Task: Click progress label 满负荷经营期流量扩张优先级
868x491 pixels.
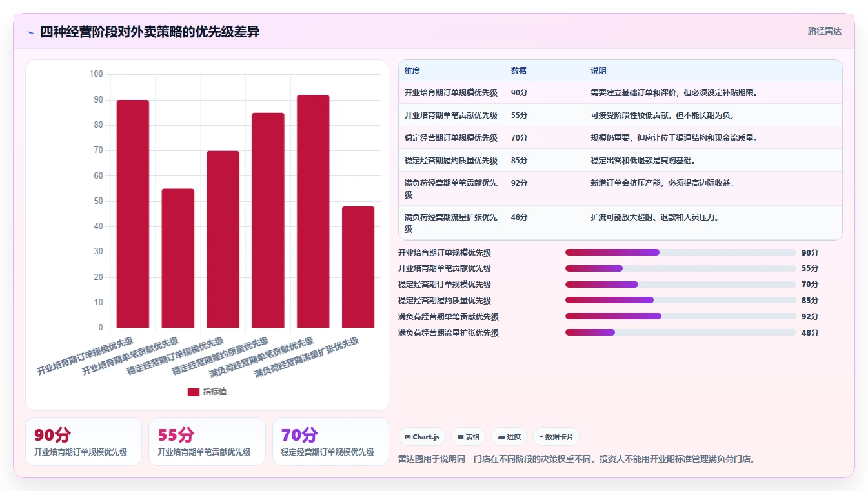Action: click(449, 333)
